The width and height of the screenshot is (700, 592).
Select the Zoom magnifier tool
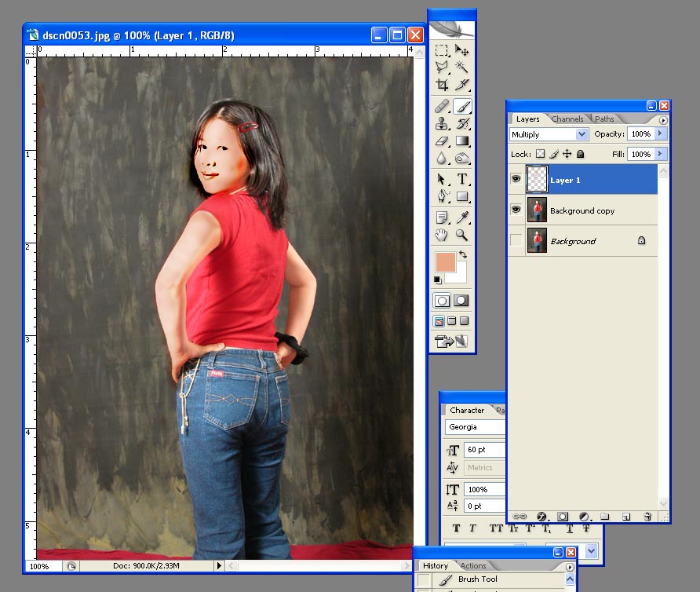[462, 235]
